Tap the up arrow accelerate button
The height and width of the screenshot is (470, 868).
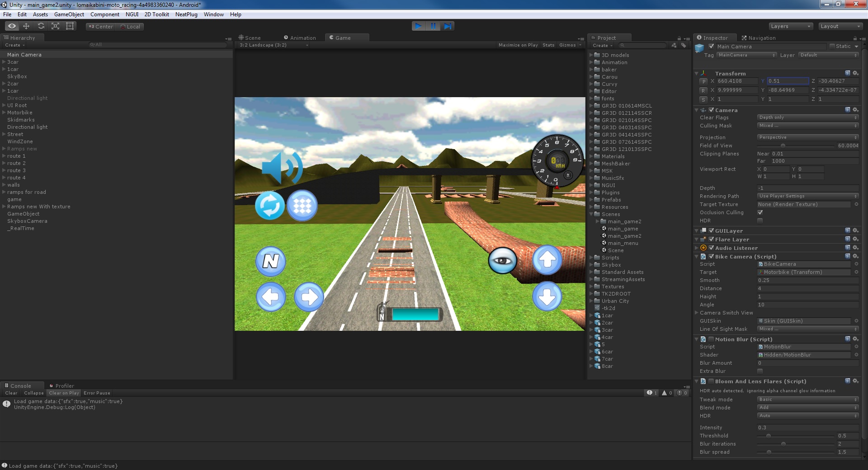[547, 260]
